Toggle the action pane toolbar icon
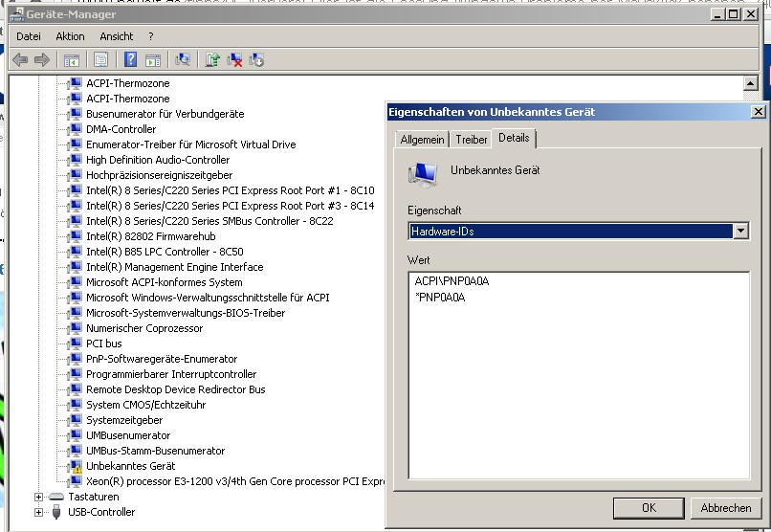Viewport: 771px width, 532px height. tap(153, 60)
